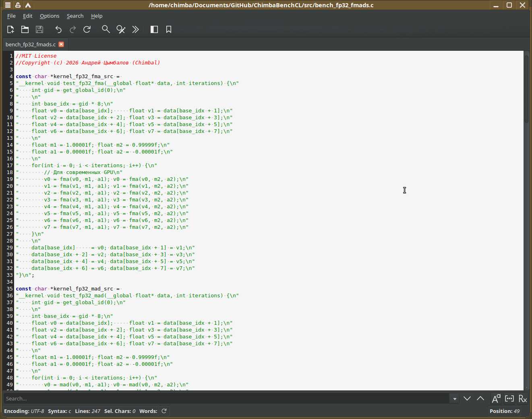Find previous match with up arrow

(480, 398)
